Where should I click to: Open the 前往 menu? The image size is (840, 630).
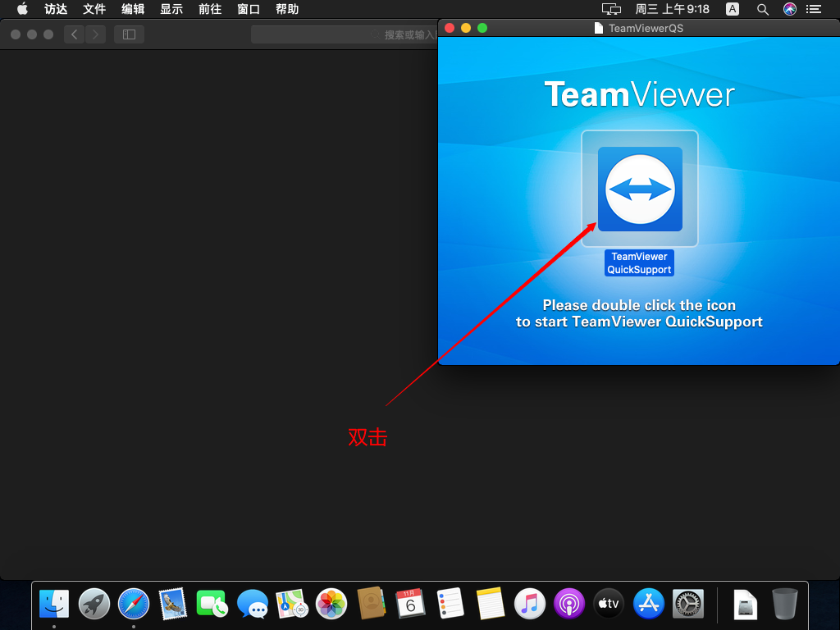[210, 9]
